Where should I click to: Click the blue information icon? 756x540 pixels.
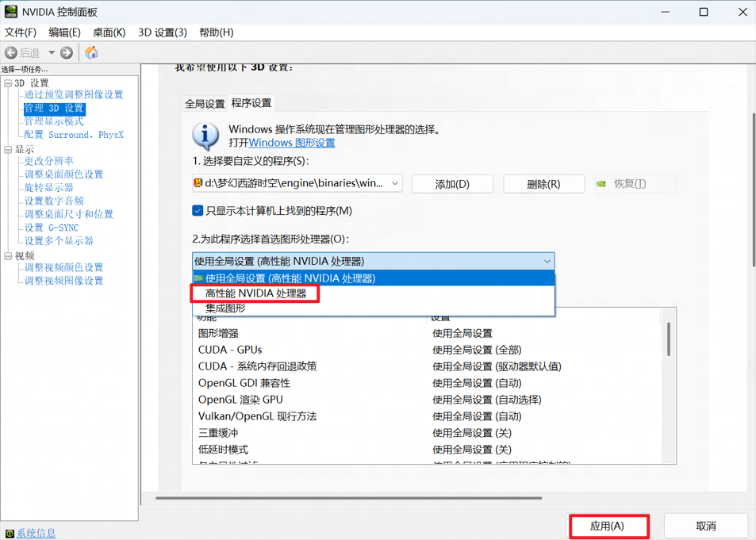point(206,136)
